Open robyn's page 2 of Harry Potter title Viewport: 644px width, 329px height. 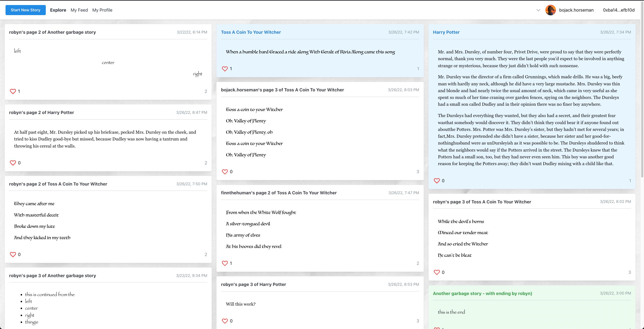tap(42, 113)
